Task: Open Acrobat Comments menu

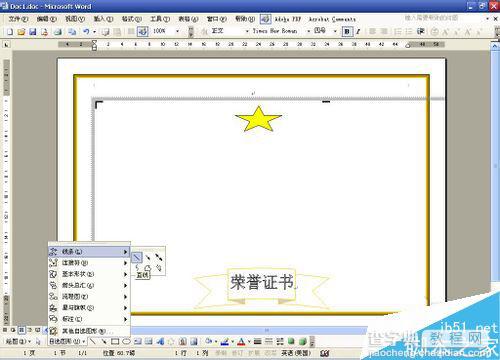Action: coord(332,19)
